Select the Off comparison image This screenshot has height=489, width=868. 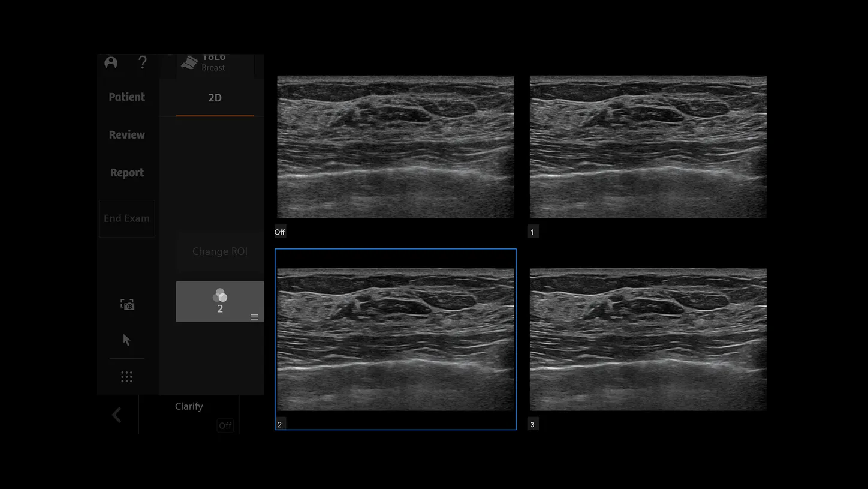coord(395,146)
